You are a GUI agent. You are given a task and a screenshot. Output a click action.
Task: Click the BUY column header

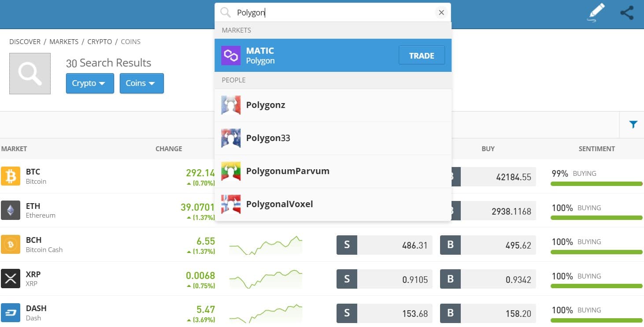(488, 149)
